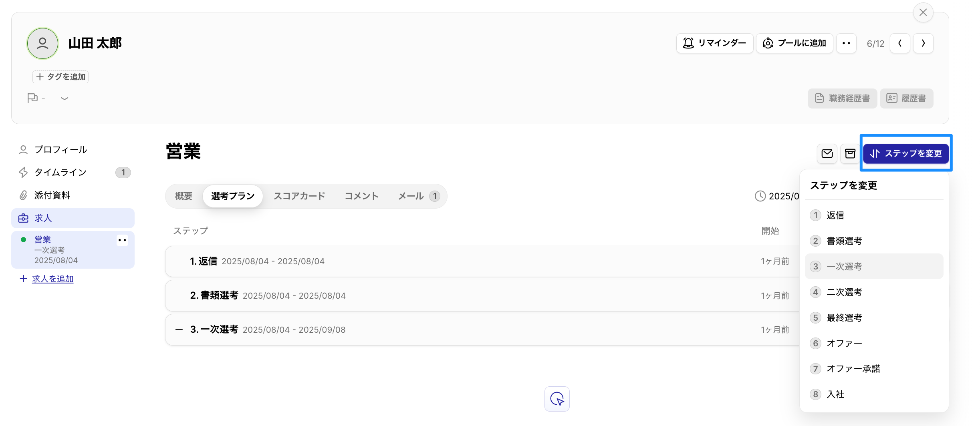
Task: Open more options for the 営業 job listing
Action: point(122,240)
